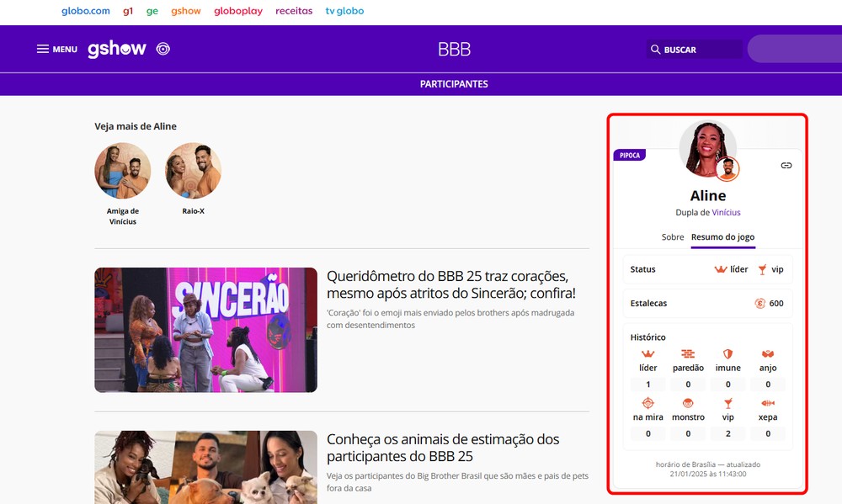The width and height of the screenshot is (842, 504).
Task: Open receitas from the top bar
Action: click(294, 11)
